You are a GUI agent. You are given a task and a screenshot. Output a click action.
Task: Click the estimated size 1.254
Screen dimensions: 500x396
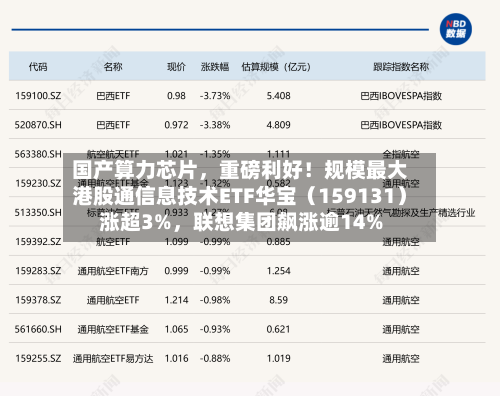(x=278, y=271)
